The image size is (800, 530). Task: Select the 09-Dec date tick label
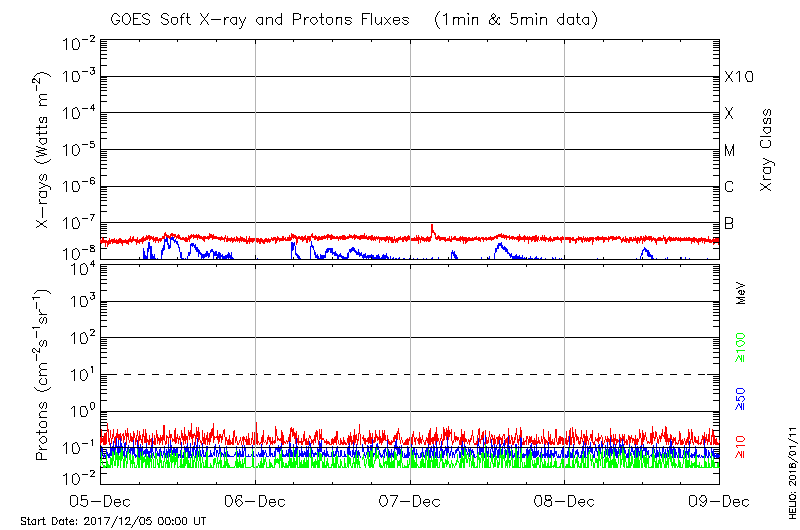pos(719,500)
